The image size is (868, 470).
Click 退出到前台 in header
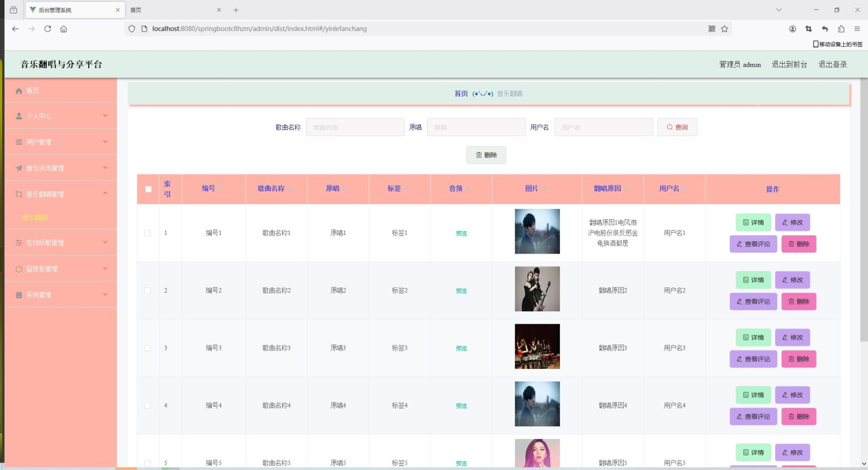[789, 64]
